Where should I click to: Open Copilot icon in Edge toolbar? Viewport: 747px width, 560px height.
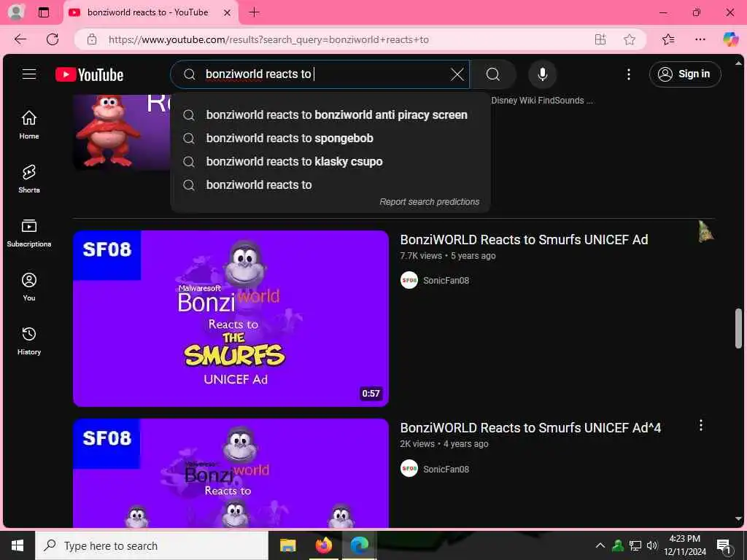[x=730, y=39]
